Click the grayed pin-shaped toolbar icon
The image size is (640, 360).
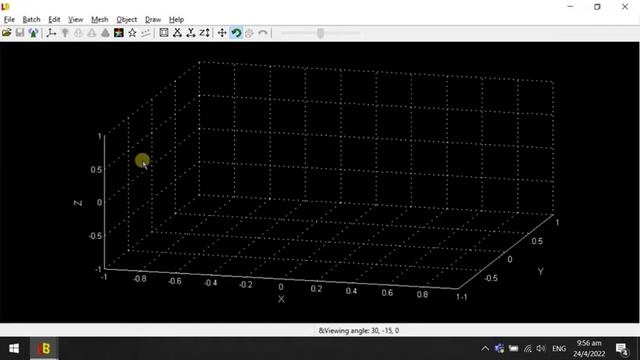coord(65,33)
